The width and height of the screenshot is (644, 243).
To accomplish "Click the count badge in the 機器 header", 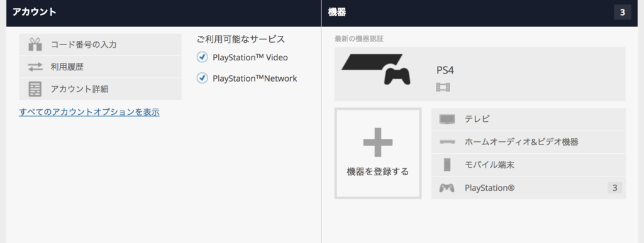I will (623, 13).
